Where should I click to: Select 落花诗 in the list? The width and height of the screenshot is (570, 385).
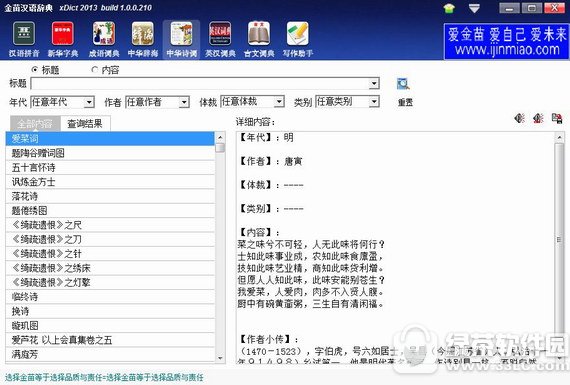coord(110,196)
